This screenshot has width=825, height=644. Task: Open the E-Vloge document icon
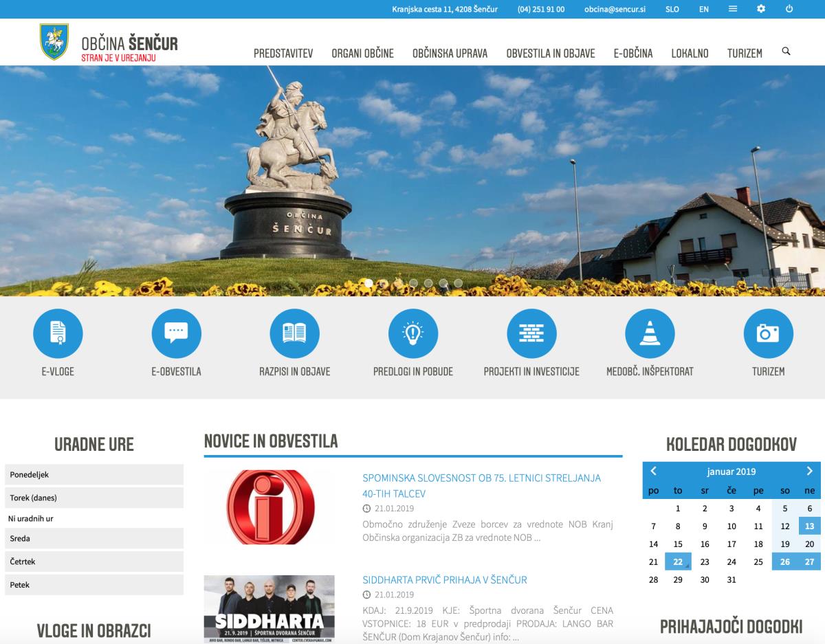tap(58, 333)
